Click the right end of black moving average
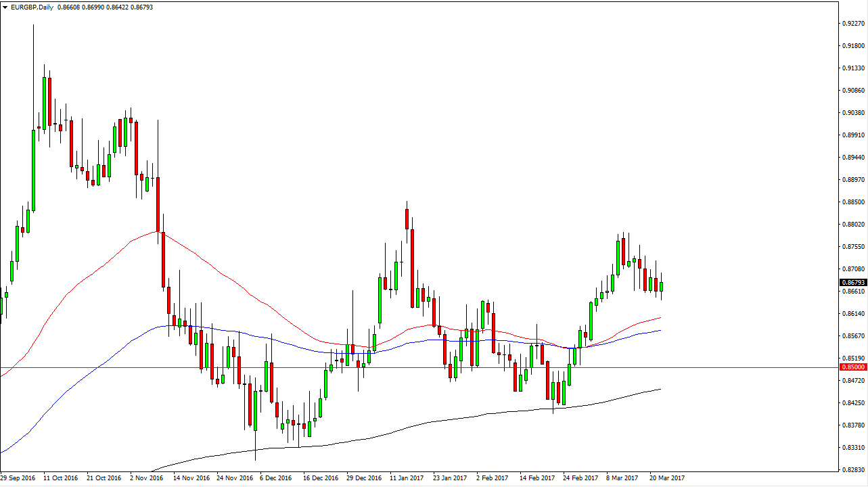This screenshot has width=868, height=487. click(x=660, y=389)
